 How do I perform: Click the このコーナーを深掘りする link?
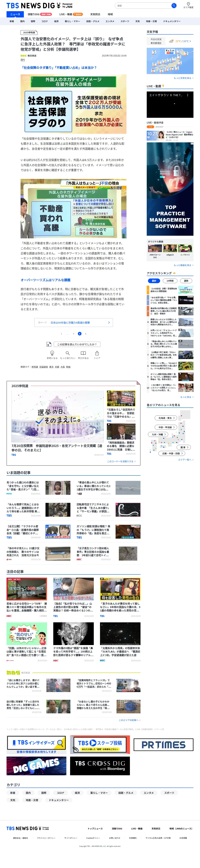point(121,461)
